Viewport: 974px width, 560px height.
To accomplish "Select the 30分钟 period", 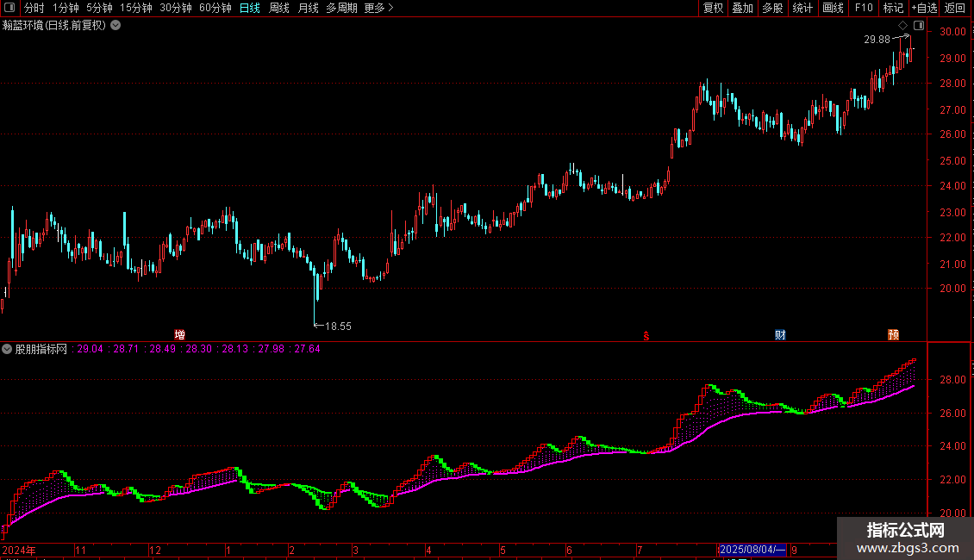I will [176, 8].
